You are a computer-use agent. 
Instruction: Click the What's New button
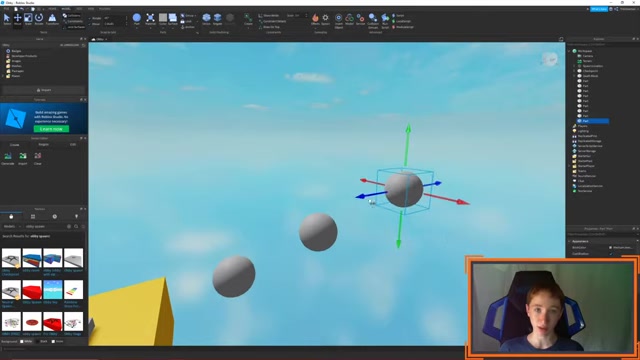(x=599, y=9)
